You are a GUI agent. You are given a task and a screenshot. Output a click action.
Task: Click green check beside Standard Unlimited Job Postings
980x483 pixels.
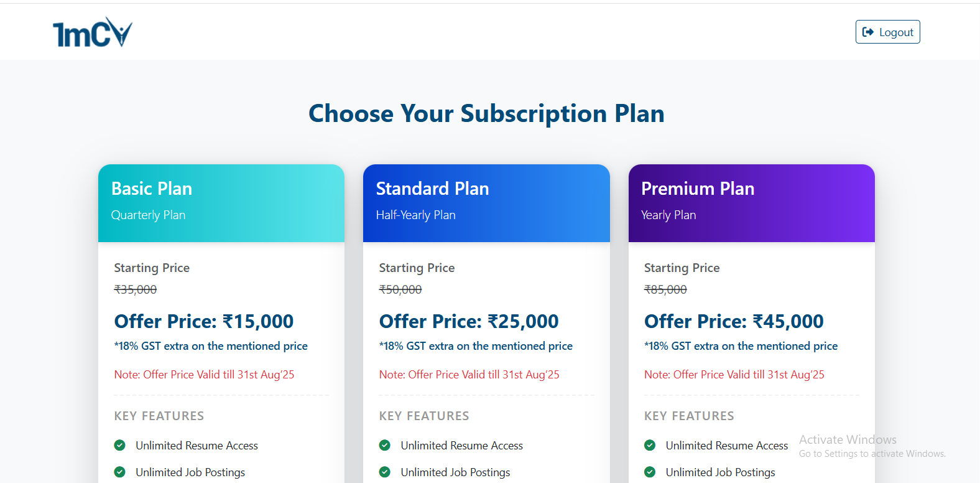pos(385,472)
